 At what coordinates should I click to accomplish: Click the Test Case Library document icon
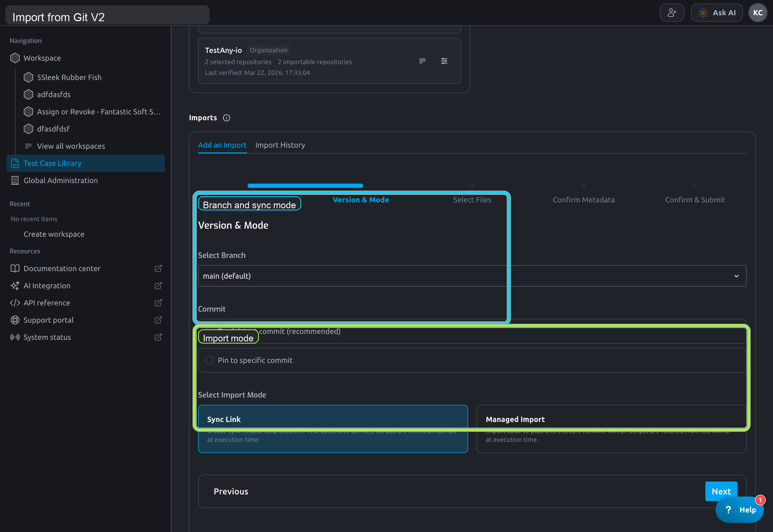click(x=15, y=163)
